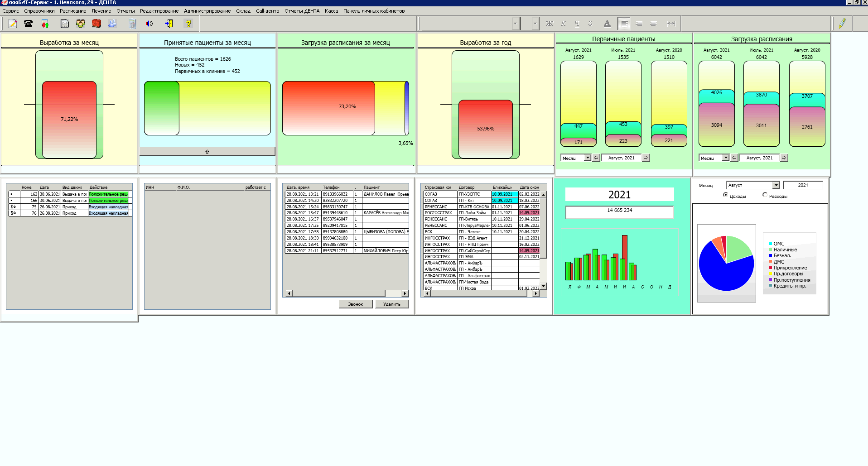Open the Call-центр menu
The width and height of the screenshot is (868, 466).
[x=267, y=11]
